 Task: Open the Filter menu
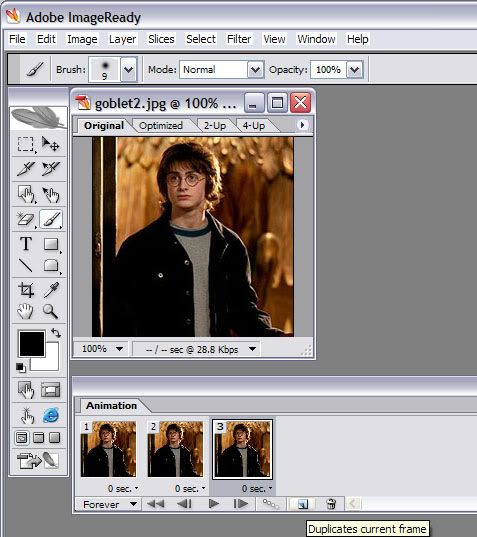[239, 39]
